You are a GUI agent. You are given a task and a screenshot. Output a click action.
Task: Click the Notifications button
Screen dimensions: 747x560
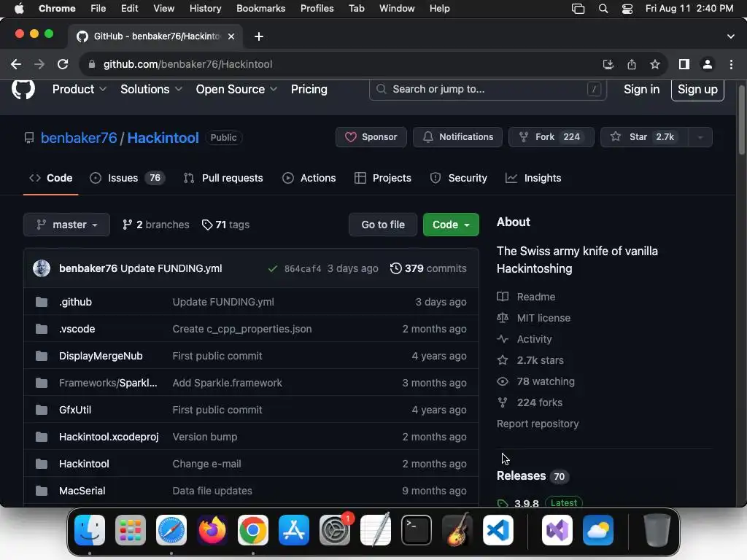pyautogui.click(x=458, y=137)
